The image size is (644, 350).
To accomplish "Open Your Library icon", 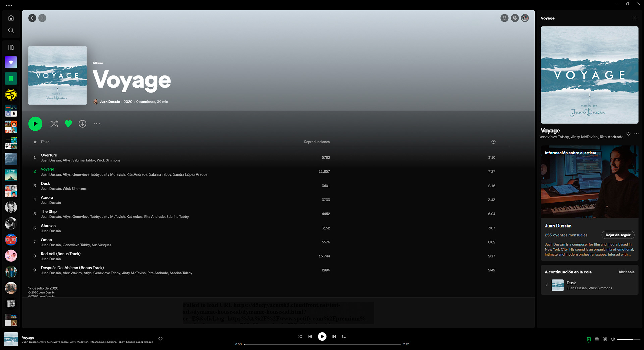I will [11, 47].
